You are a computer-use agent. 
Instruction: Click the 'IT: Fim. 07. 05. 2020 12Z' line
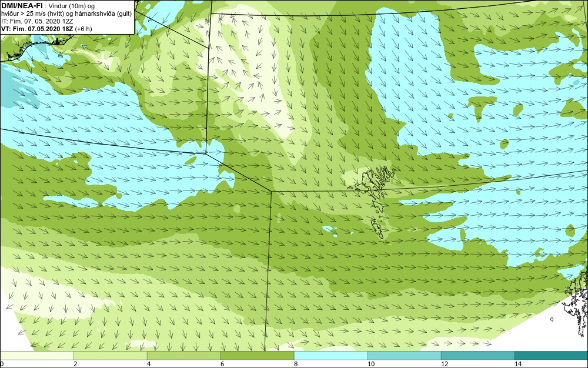[37, 21]
